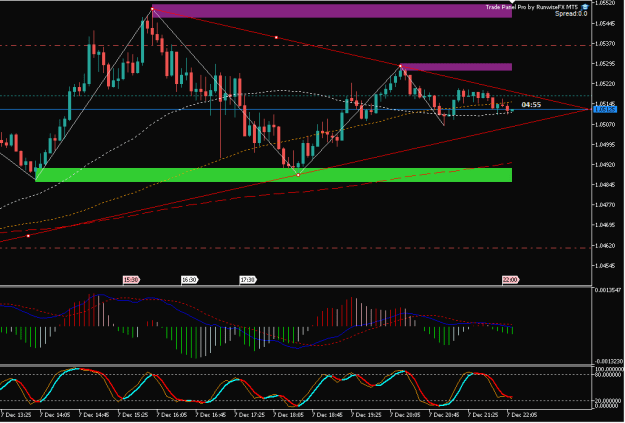The image size is (625, 423).
Task: Click the 7 Dec 16:45 time label
Action: [211, 415]
